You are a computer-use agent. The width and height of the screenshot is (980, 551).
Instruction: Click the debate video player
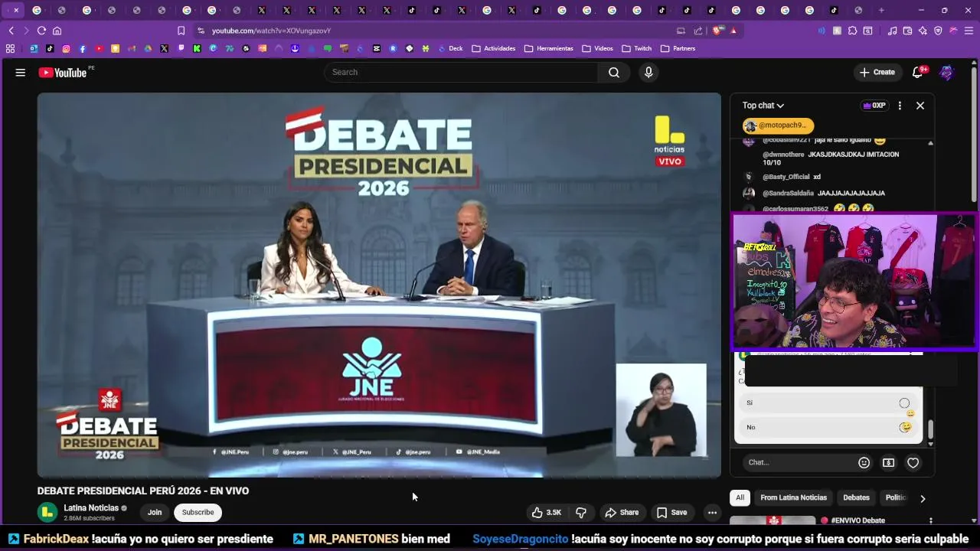click(379, 285)
